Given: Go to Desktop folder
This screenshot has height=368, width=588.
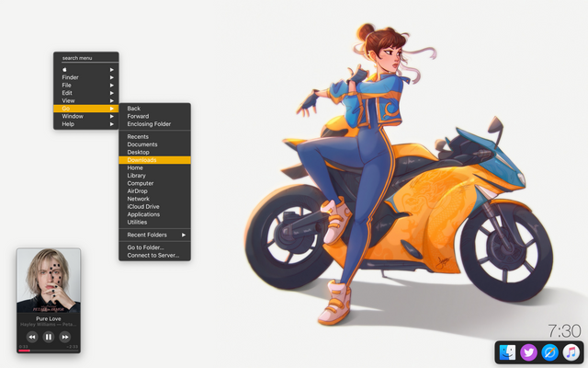Looking at the screenshot, I should (154, 152).
